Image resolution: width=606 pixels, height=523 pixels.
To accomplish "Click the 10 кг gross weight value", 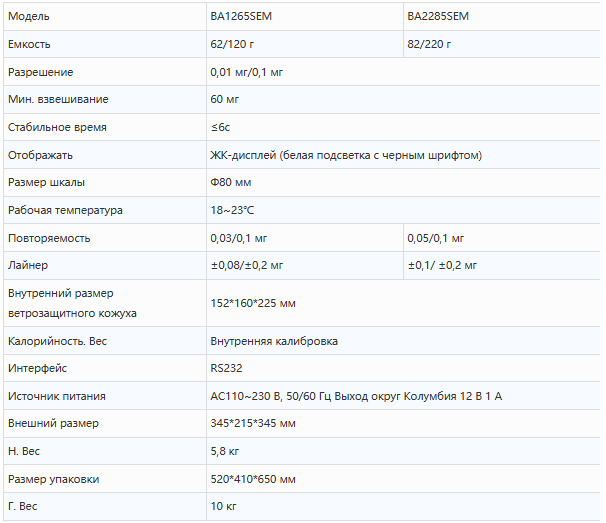I will click(x=223, y=507).
